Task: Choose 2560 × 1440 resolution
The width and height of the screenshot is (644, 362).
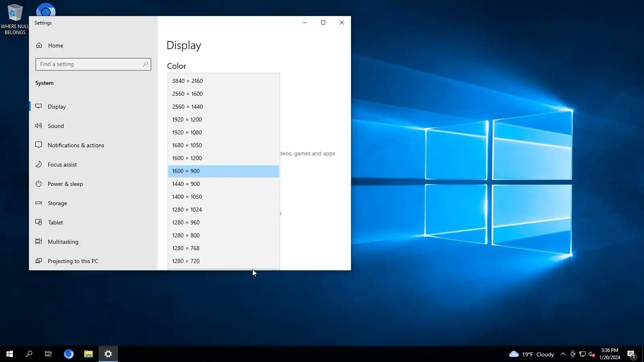Action: point(224,107)
